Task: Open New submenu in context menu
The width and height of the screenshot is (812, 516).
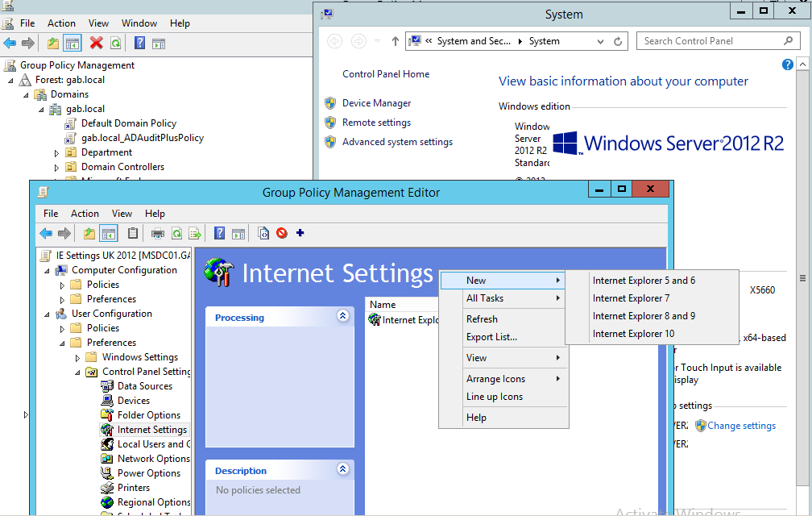Action: [x=504, y=281]
